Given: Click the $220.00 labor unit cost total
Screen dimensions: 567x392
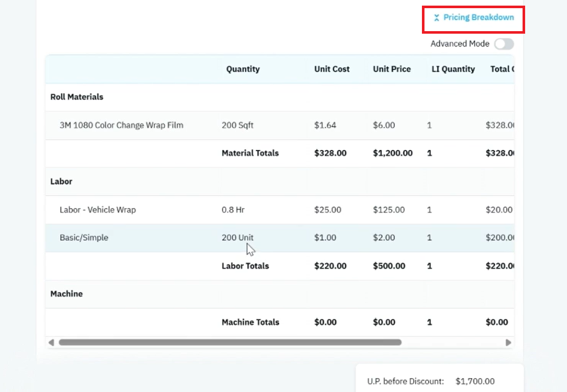Looking at the screenshot, I should coord(330,266).
